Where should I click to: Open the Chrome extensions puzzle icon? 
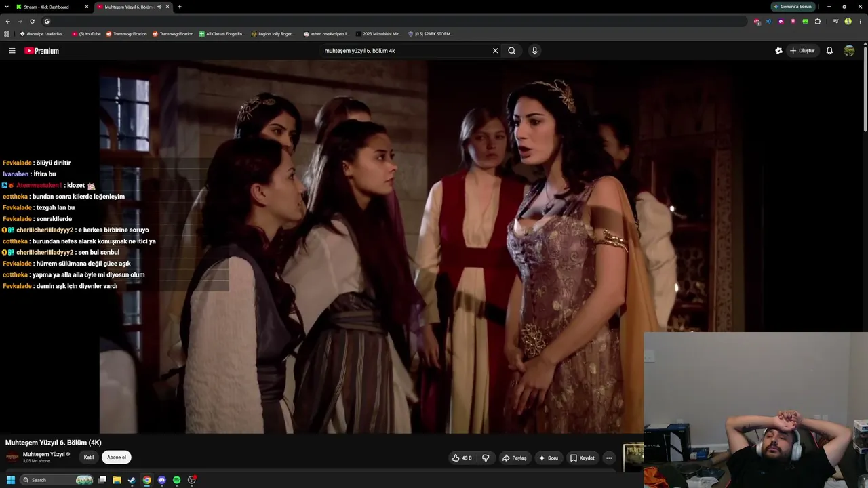point(818,21)
